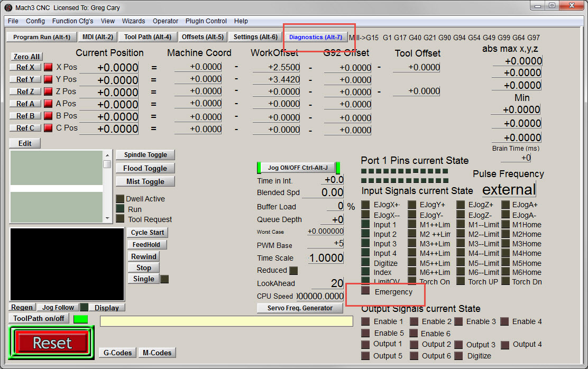Switch to the Offsets (Alt-5) tab
This screenshot has height=369, width=588.
click(202, 37)
